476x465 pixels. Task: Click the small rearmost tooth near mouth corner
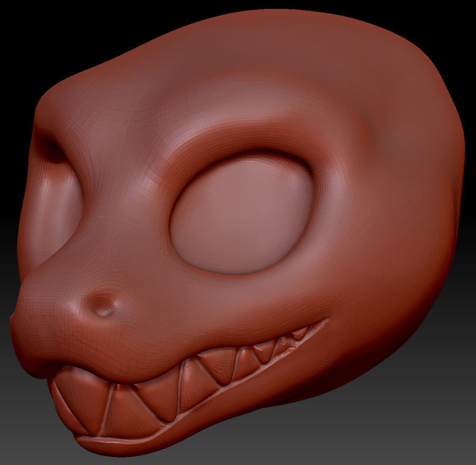(x=300, y=334)
